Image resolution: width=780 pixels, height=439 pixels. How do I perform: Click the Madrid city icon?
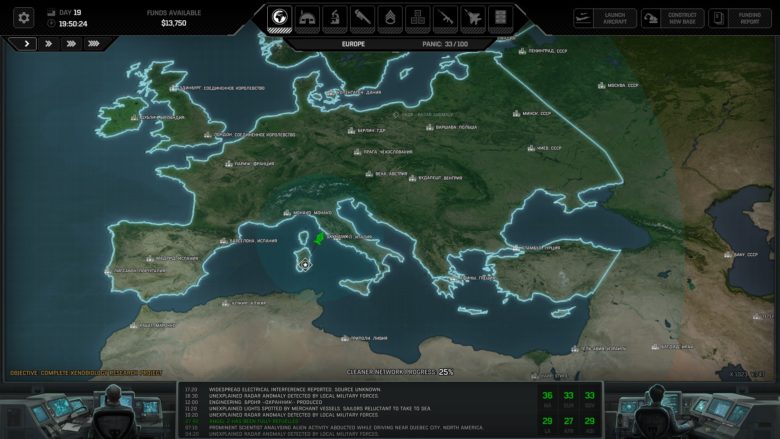[x=150, y=259]
